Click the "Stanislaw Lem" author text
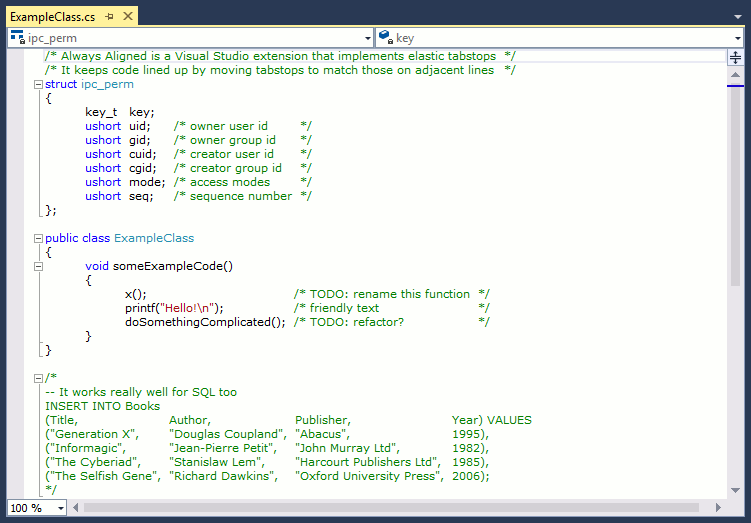Screen dimensions: 751x523 tap(215, 462)
